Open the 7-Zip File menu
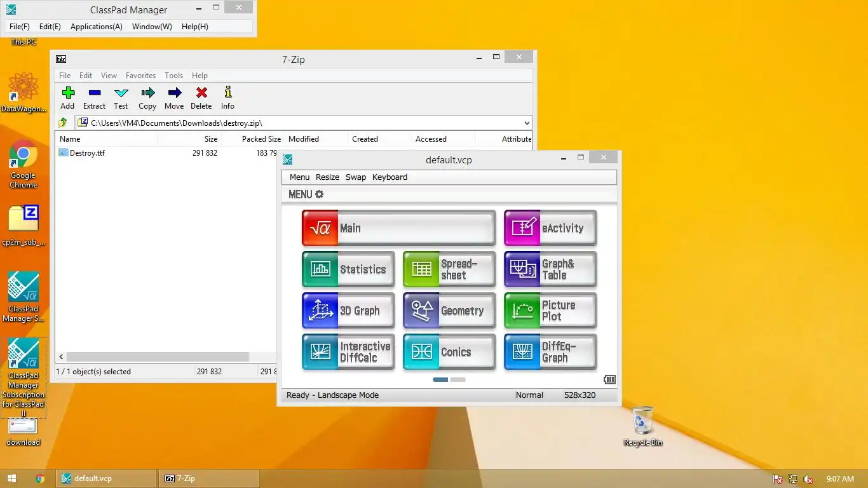The height and width of the screenshot is (488, 868). click(65, 75)
